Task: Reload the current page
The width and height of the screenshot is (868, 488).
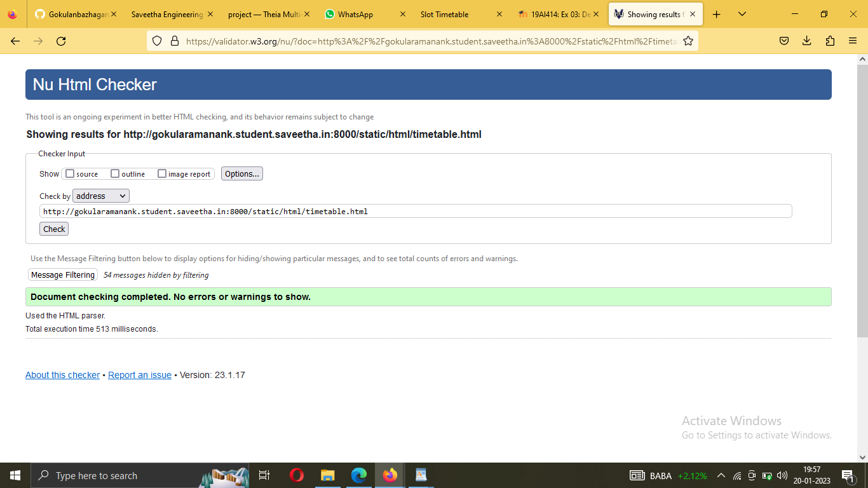Action: tap(61, 41)
